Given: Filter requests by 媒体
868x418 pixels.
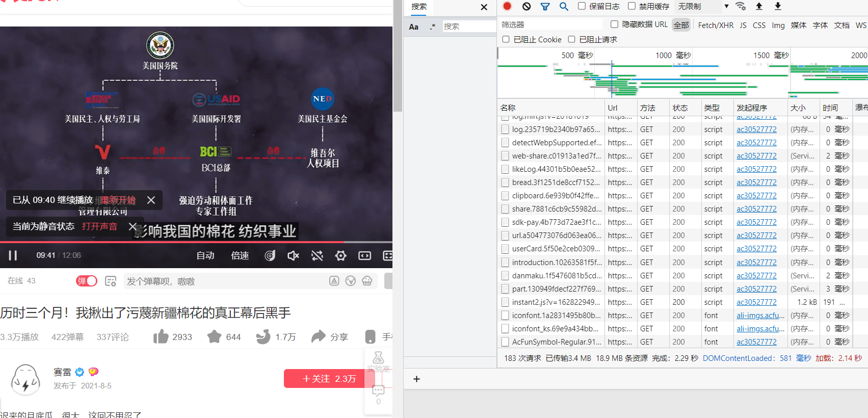Looking at the screenshot, I should [x=799, y=25].
